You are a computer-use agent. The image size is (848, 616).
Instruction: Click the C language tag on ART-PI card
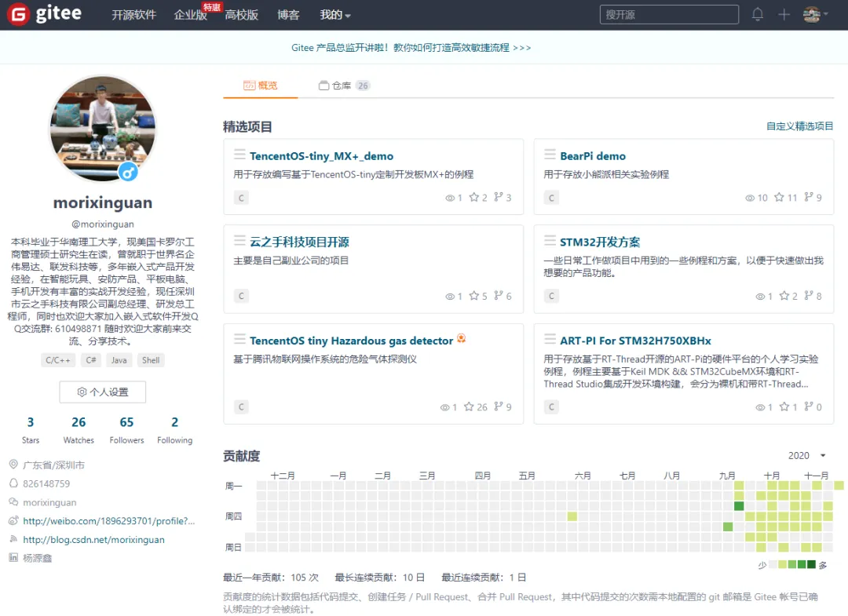[551, 407]
